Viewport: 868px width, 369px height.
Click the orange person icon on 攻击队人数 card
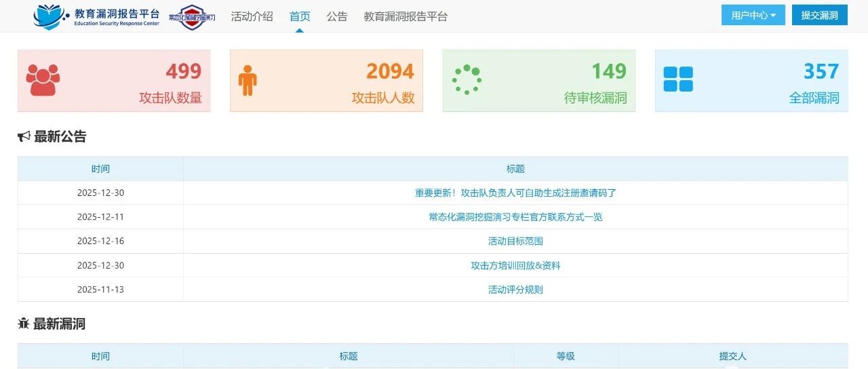pyautogui.click(x=248, y=80)
